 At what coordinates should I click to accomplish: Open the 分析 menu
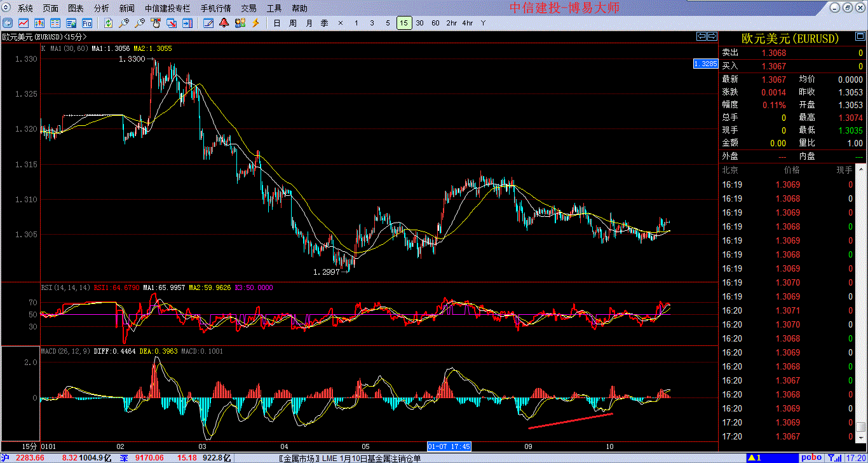click(101, 8)
